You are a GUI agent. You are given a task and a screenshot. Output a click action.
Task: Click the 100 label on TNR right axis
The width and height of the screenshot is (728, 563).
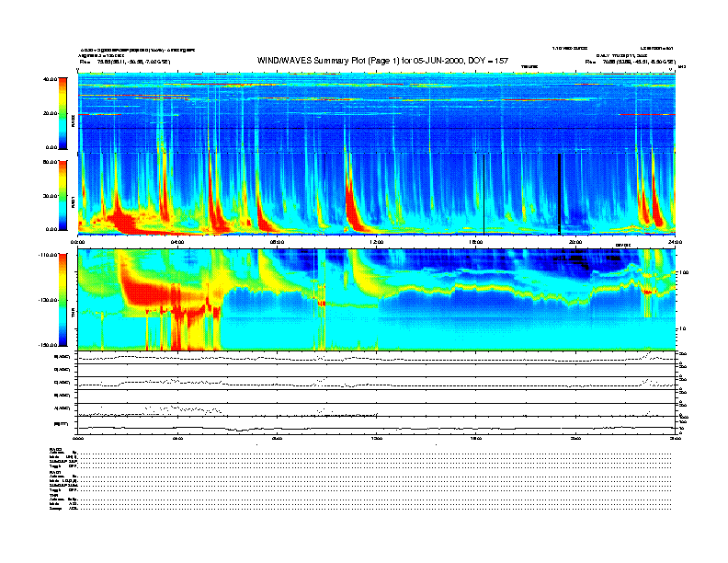tap(684, 272)
